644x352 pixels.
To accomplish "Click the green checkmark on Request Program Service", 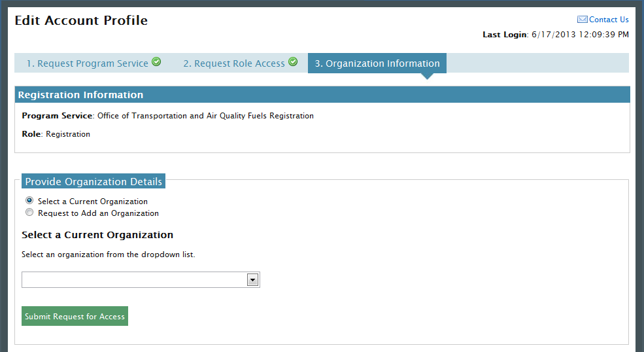I will [x=156, y=62].
